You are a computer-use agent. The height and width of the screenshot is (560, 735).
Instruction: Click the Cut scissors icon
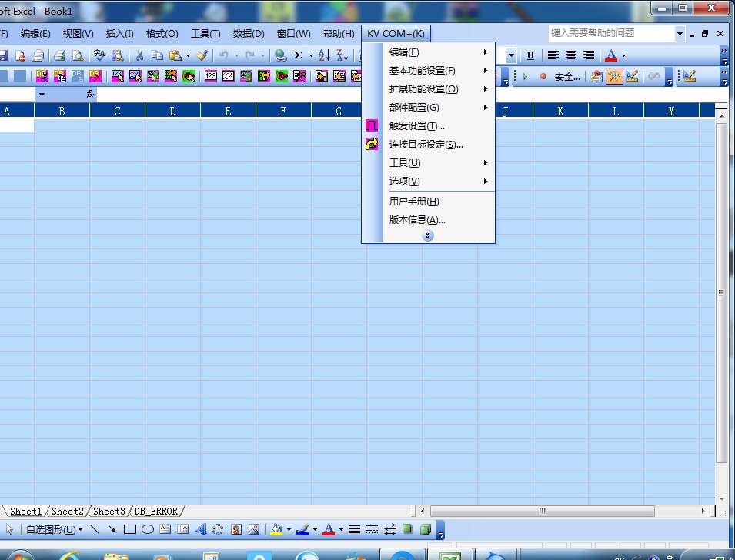click(139, 55)
